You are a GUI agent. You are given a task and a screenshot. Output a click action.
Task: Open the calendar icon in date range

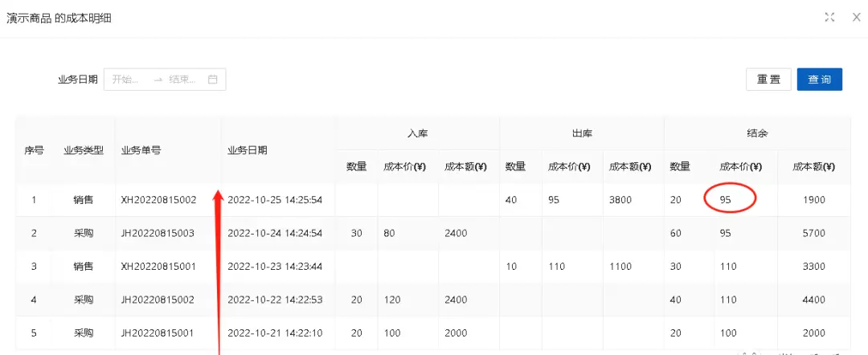click(x=212, y=79)
